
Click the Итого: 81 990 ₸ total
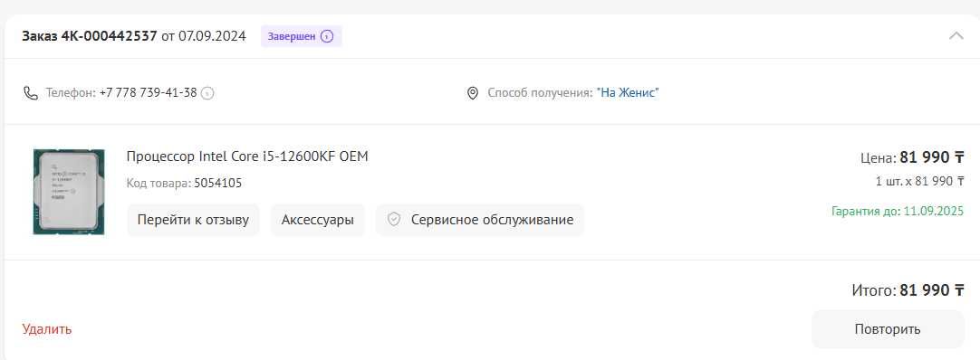click(x=908, y=290)
